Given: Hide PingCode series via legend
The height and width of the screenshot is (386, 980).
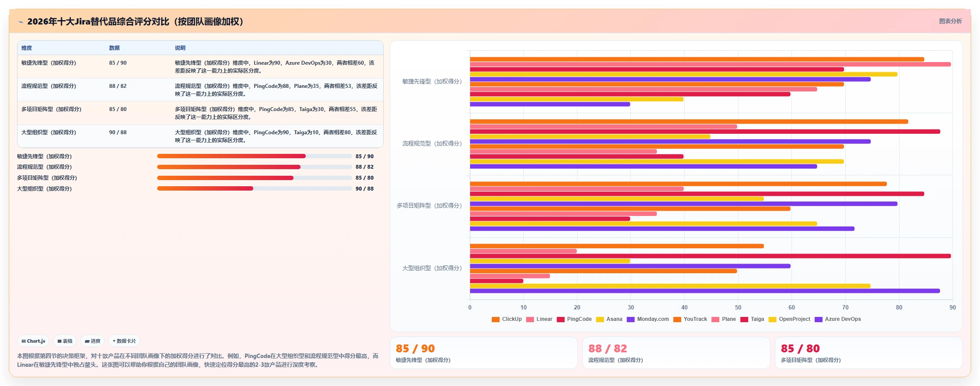Looking at the screenshot, I should pyautogui.click(x=574, y=319).
